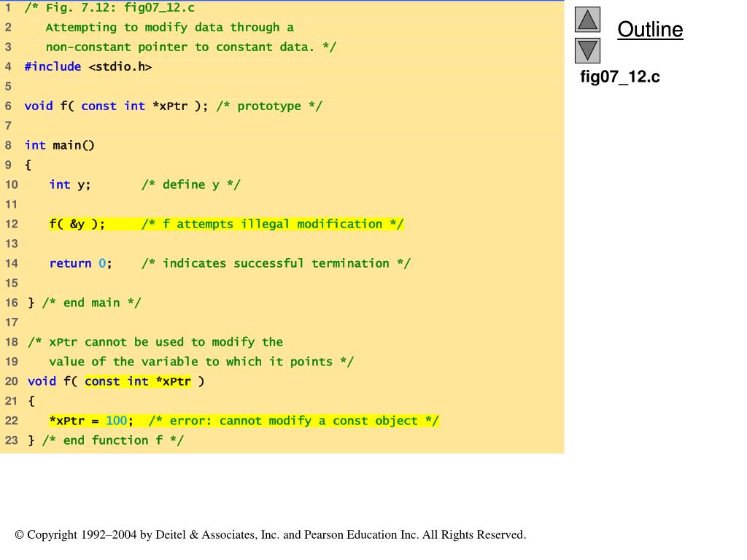Click the comment 'Attempting to modify data through a'

169,28
